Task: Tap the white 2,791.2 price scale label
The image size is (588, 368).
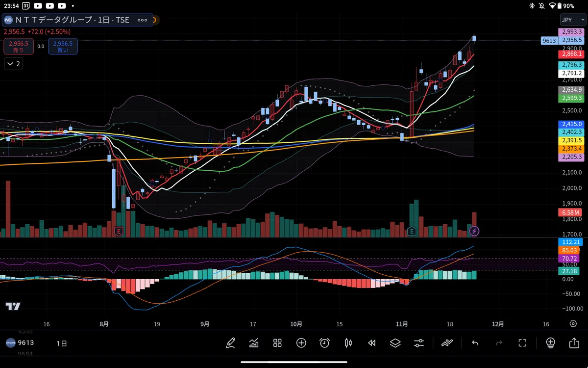Action: point(571,74)
